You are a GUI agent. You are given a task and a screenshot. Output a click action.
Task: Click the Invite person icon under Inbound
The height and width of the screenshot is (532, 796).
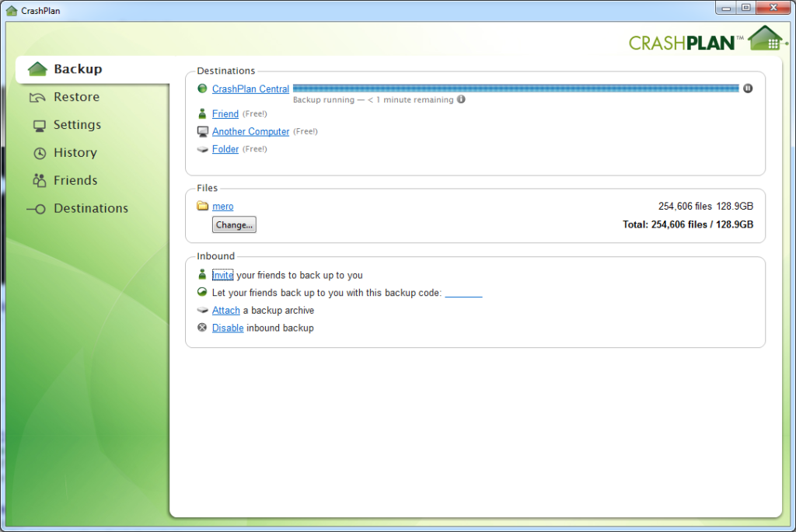(202, 274)
